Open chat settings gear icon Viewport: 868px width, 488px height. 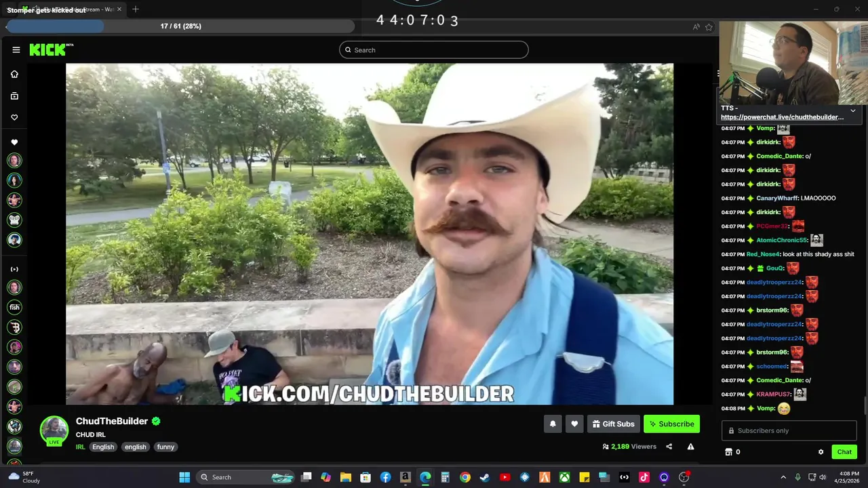click(x=821, y=452)
